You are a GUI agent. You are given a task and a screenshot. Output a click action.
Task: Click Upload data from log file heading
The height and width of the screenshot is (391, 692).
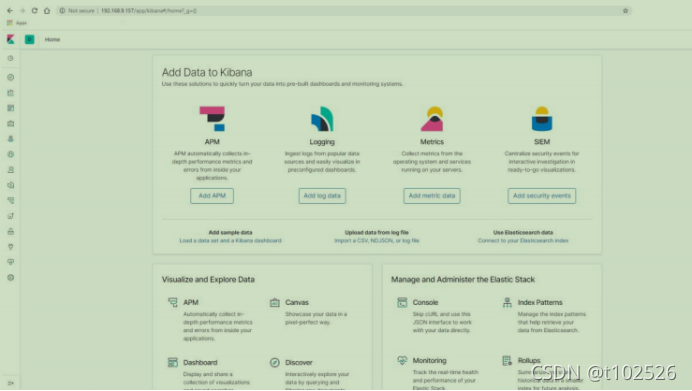[376, 233]
